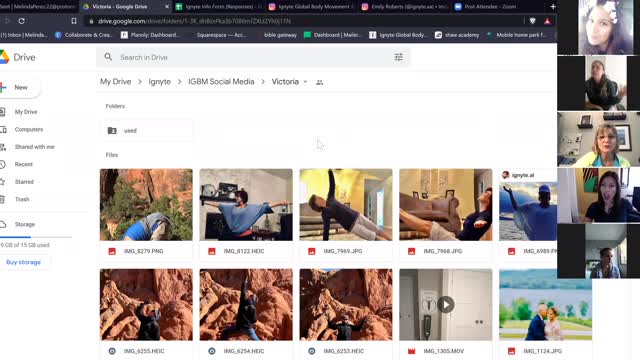Image resolution: width=640 pixels, height=360 pixels.
Task: Switch to Ignyte Info Form Responses tab
Action: pyautogui.click(x=218, y=7)
